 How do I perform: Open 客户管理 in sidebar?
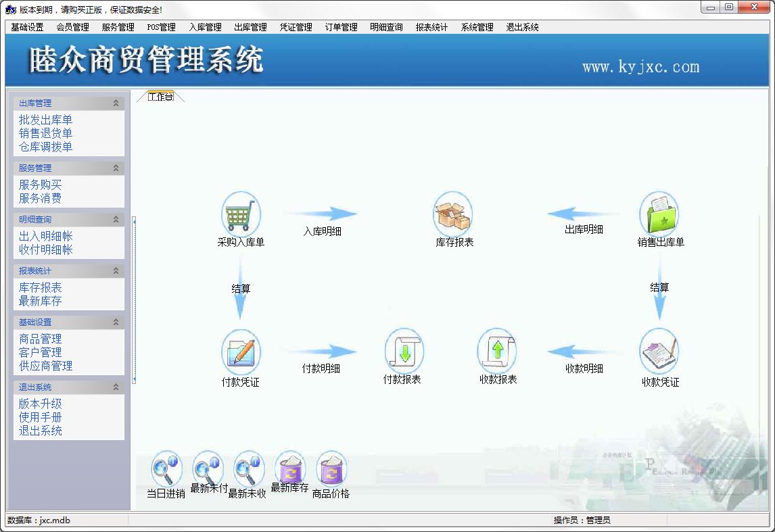[40, 352]
